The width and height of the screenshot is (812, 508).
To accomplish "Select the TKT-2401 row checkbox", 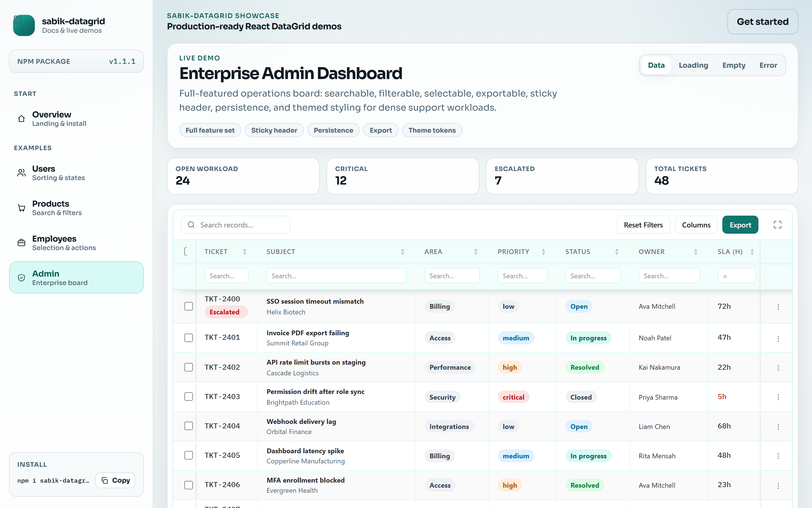I will coord(189,338).
